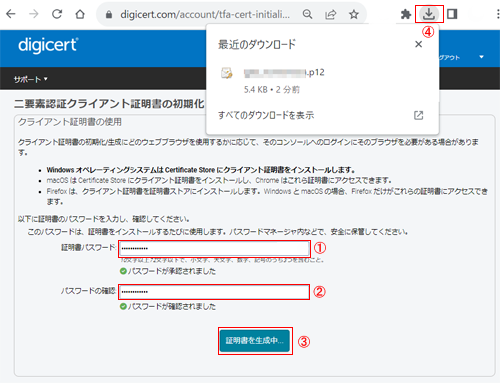The height and width of the screenshot is (383, 500).
Task: Expand the account dropdown arrow in header
Action: coord(481,57)
